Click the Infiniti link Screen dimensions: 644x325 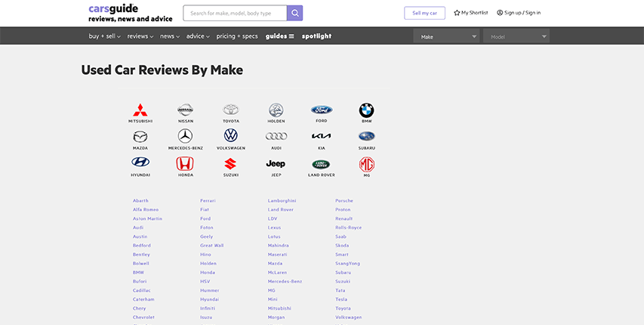[x=208, y=308]
